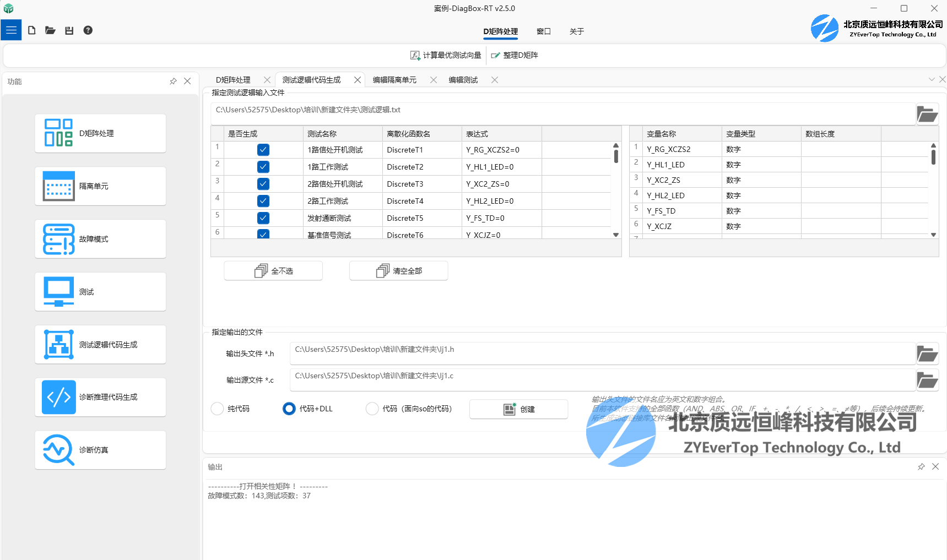The width and height of the screenshot is (947, 560).
Task: Open the 测试逻辑代码生成 sidebar module
Action: point(100,345)
